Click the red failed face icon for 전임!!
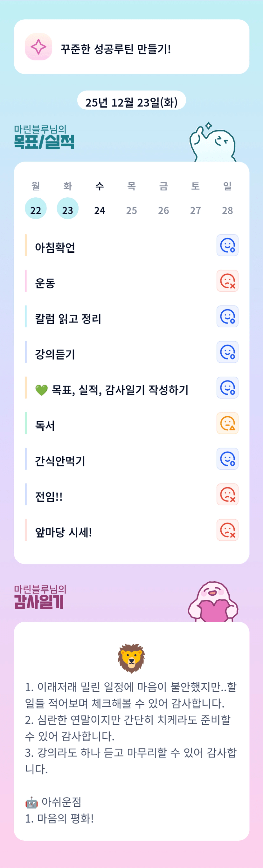Image resolution: width=263 pixels, height=868 pixels. (227, 494)
